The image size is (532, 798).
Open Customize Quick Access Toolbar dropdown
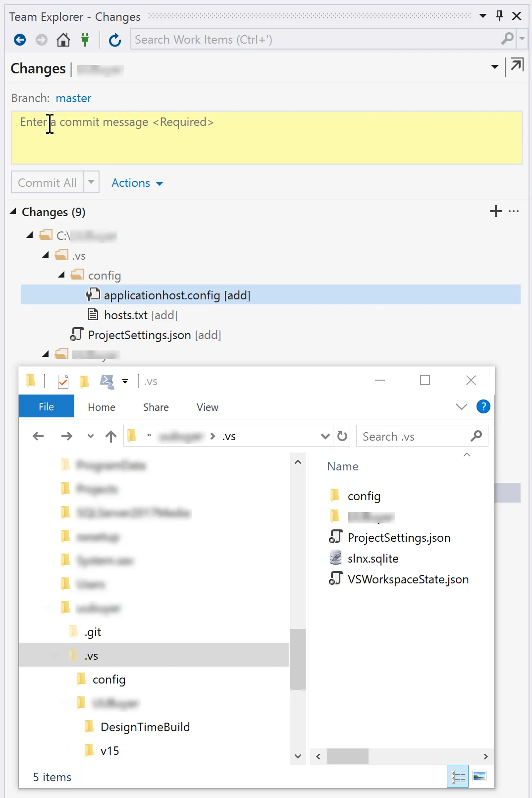[x=125, y=381]
